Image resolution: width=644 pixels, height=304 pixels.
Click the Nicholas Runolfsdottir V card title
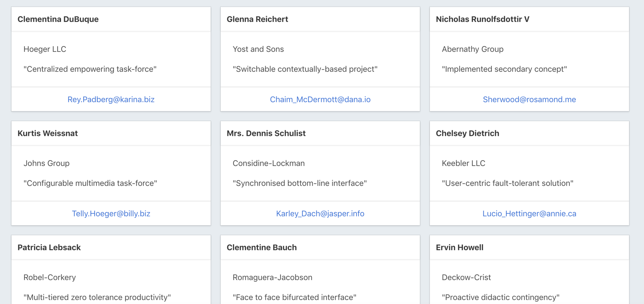[482, 19]
